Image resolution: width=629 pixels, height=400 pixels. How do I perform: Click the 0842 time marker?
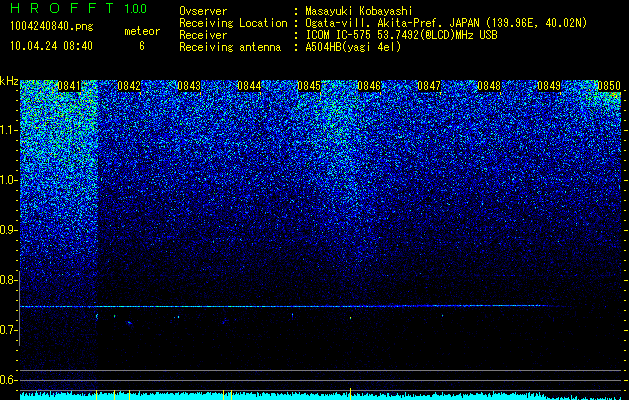click(x=129, y=86)
